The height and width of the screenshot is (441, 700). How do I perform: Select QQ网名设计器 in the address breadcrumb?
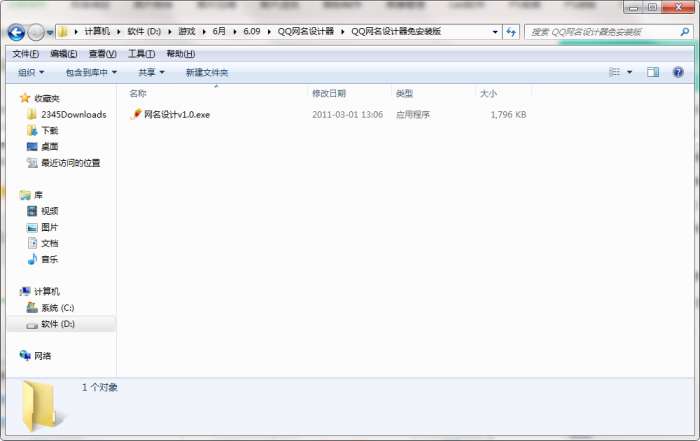click(306, 31)
